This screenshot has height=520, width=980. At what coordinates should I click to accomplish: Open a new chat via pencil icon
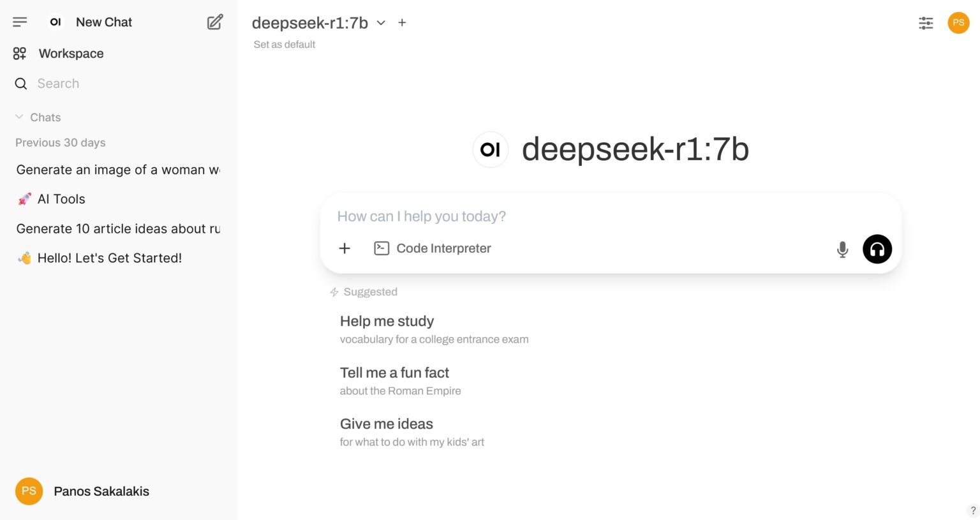(214, 21)
